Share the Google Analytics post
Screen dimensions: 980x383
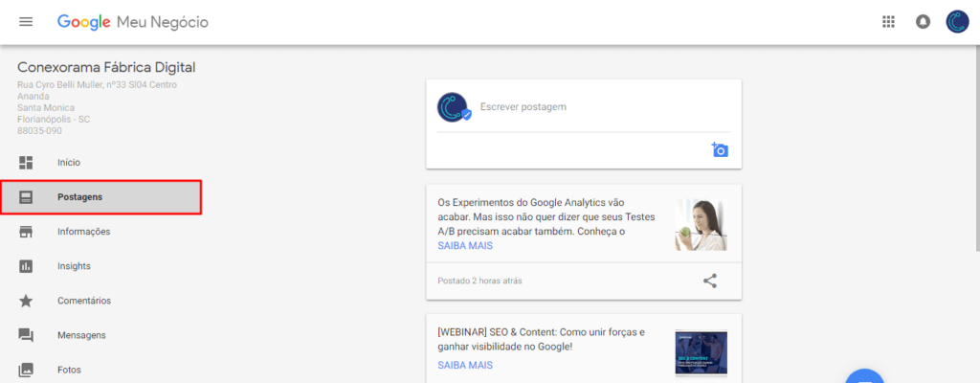coord(710,281)
